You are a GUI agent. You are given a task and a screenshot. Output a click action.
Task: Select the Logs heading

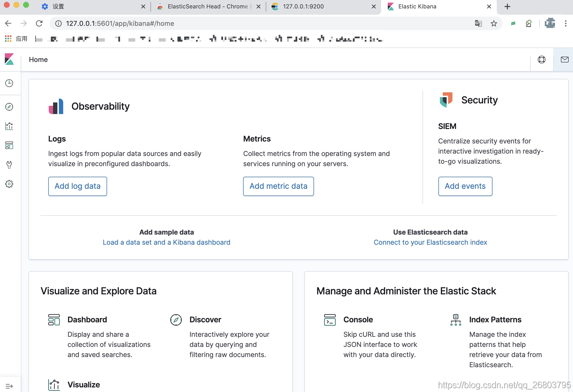tap(57, 139)
